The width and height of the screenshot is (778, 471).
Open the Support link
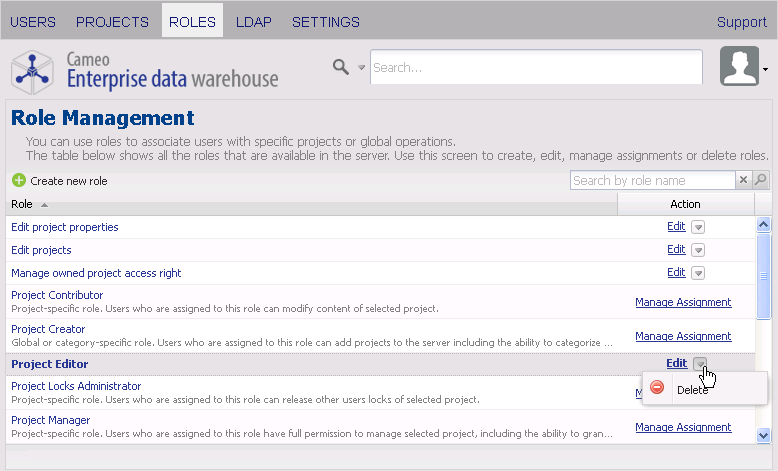pyautogui.click(x=741, y=22)
